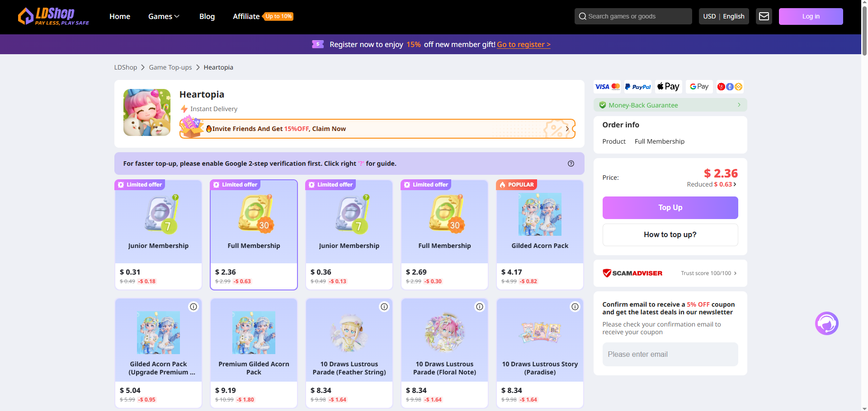Viewport: 868px width, 411px height.
Task: Click the Please enter email field
Action: pyautogui.click(x=670, y=355)
